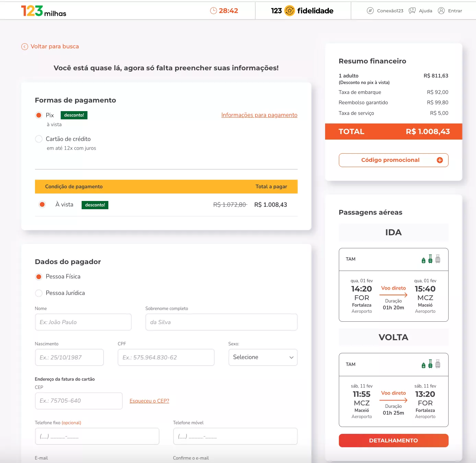Focus the Nome input field

(x=83, y=322)
